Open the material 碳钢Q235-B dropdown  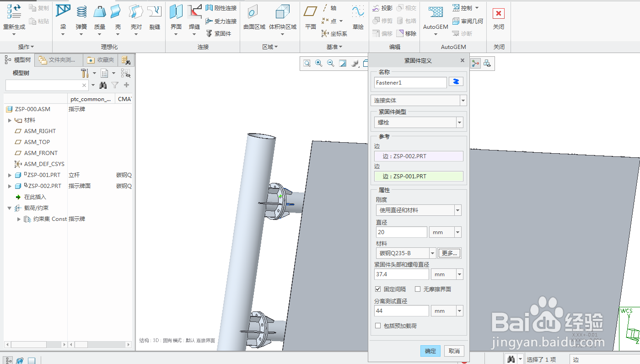click(x=433, y=253)
